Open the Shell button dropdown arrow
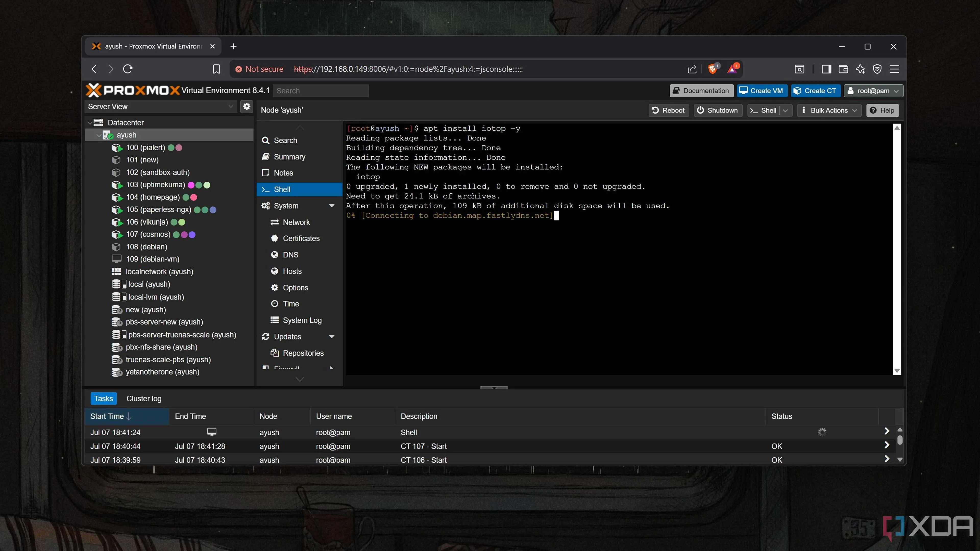980x551 pixels. pyautogui.click(x=785, y=110)
